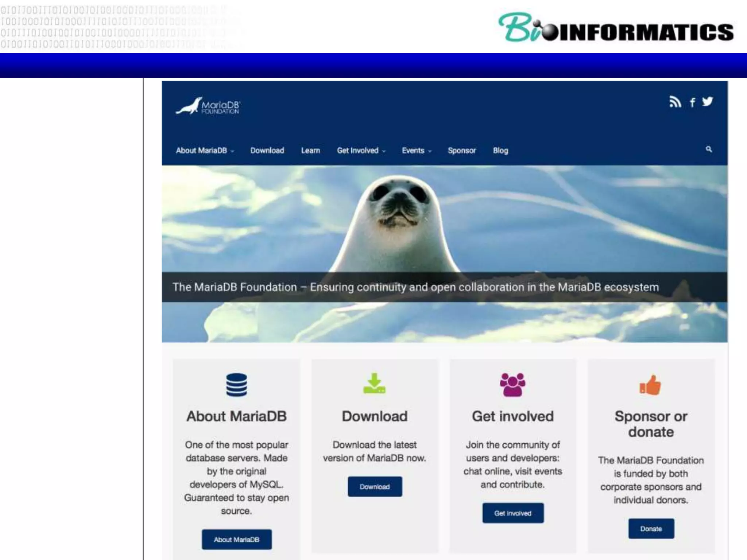Screen dimensions: 747x560
Task: Expand the Get Involved nav dropdown
Action: point(361,151)
